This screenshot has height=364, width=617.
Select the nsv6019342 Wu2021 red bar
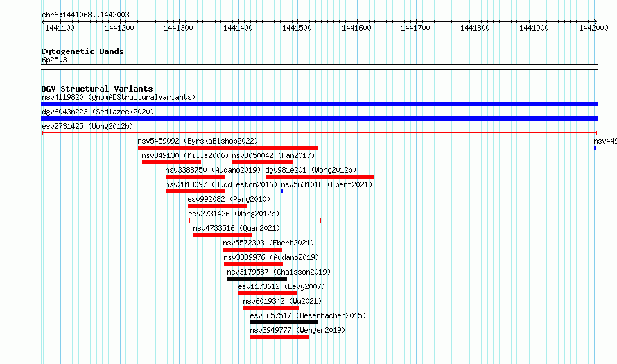click(271, 308)
